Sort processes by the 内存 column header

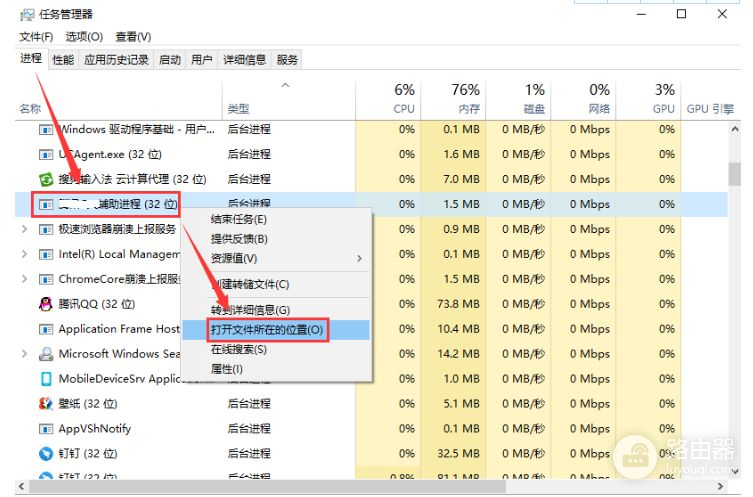[465, 98]
